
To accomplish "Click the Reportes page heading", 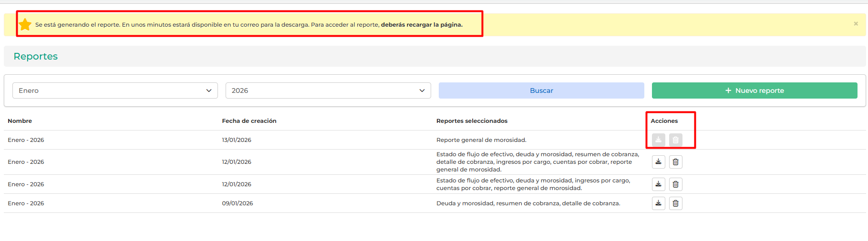I will tap(36, 56).
